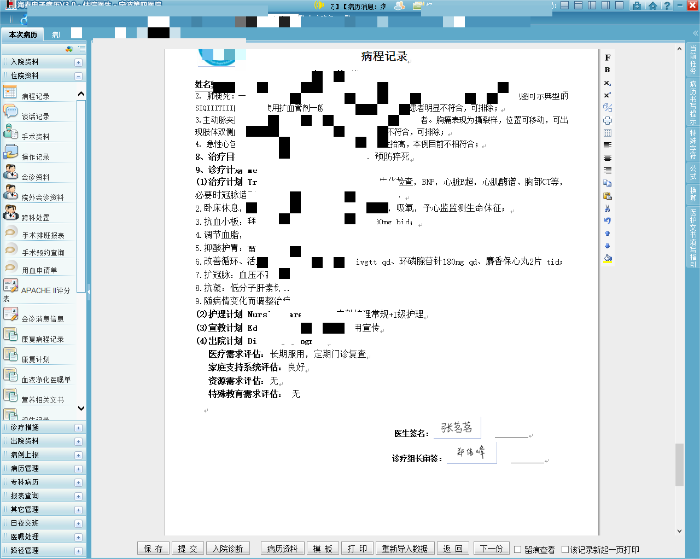
Task: Click the 打印 button
Action: point(355,548)
